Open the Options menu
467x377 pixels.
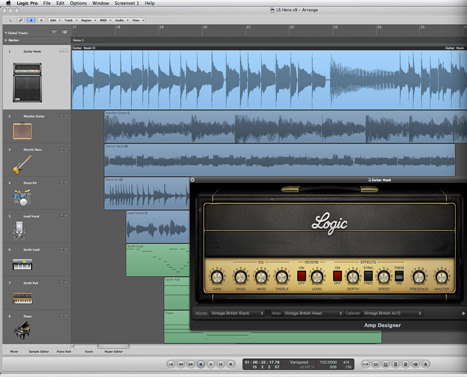[78, 3]
